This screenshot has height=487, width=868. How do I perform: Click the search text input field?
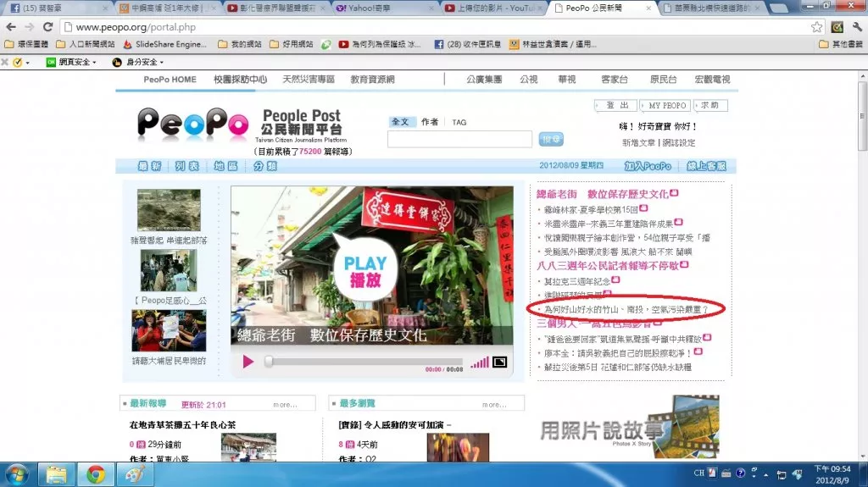459,139
